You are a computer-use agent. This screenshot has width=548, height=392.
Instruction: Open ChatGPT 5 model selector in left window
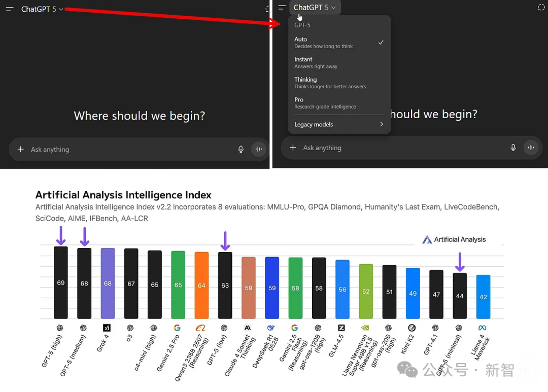click(x=42, y=9)
